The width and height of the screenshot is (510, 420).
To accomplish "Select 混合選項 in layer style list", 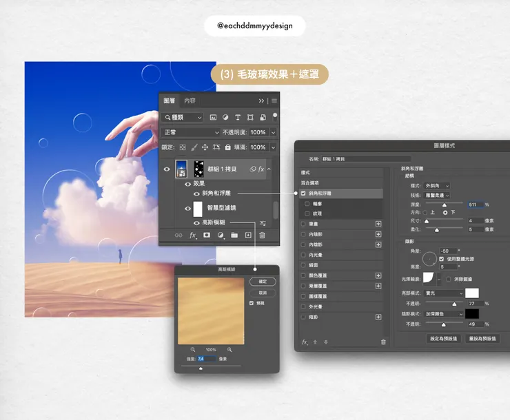I will (340, 183).
